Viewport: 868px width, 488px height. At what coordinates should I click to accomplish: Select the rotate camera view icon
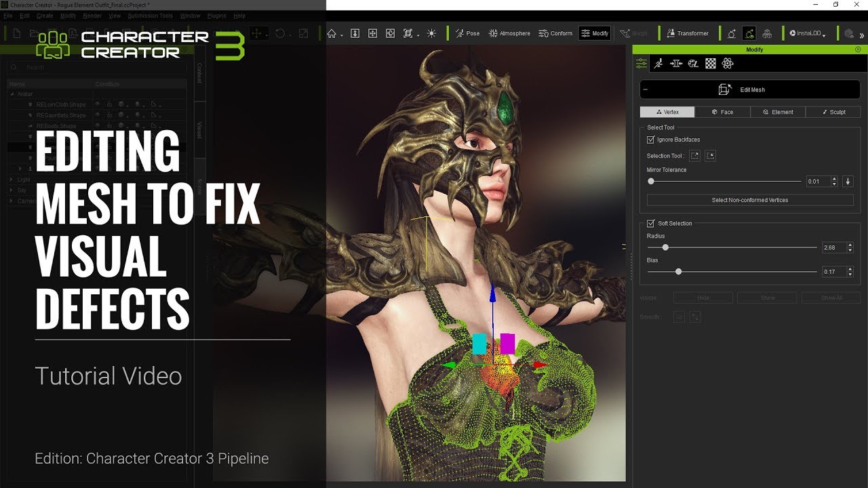(390, 33)
